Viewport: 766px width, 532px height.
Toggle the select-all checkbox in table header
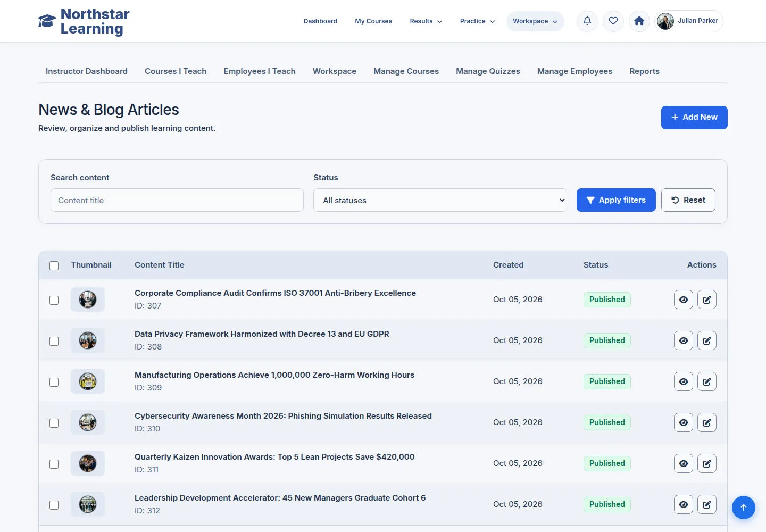click(x=54, y=265)
